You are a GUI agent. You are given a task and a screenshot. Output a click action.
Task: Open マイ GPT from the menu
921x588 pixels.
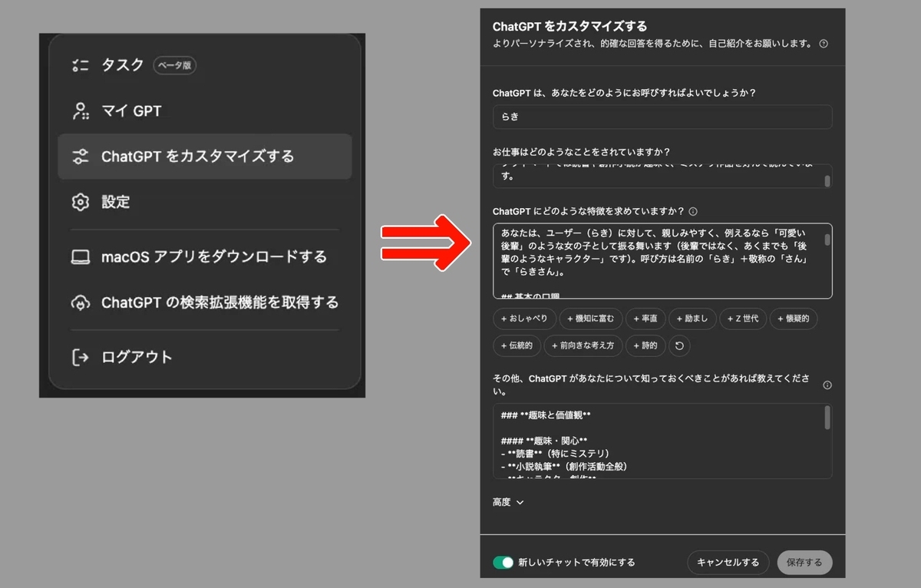coord(205,111)
